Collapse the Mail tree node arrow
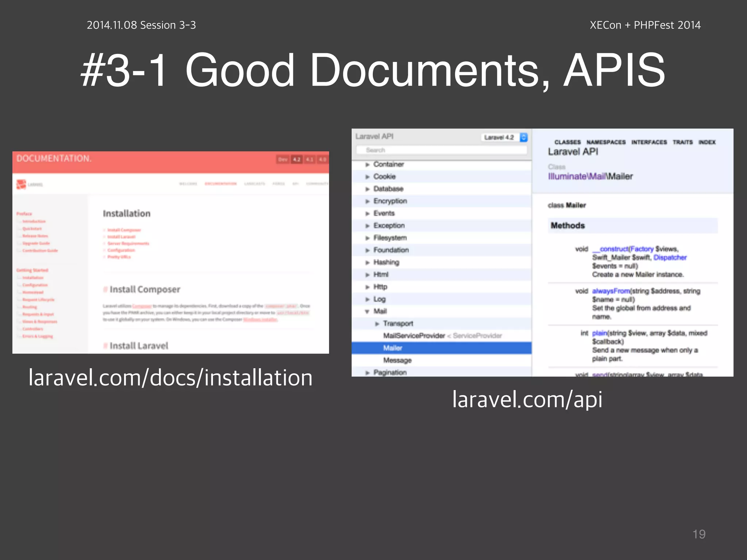The image size is (747, 560). [x=367, y=312]
